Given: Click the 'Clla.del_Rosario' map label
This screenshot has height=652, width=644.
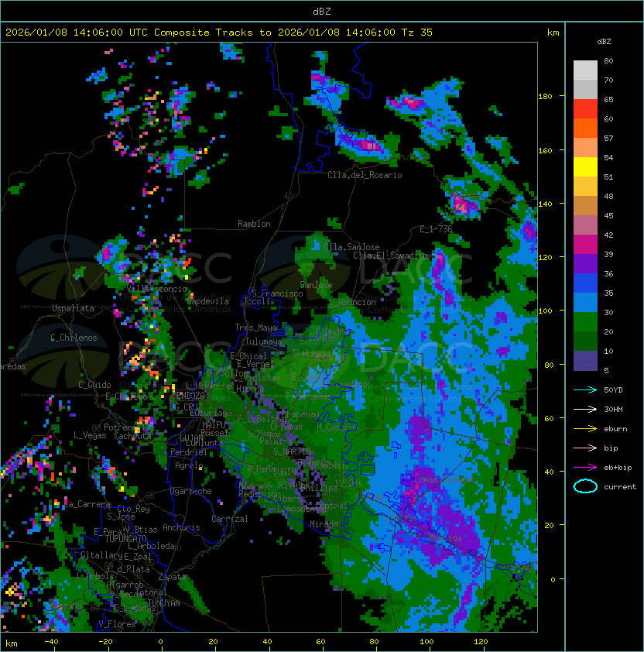Looking at the screenshot, I should tap(365, 175).
